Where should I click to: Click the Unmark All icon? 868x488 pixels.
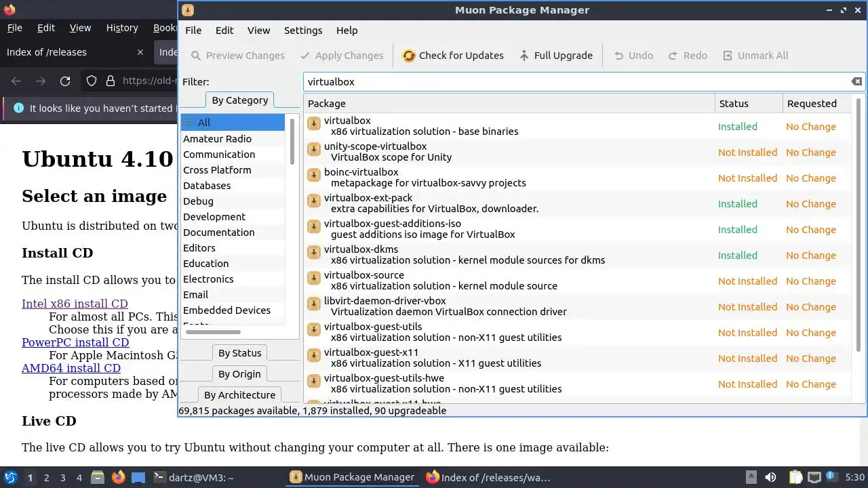[x=728, y=56]
